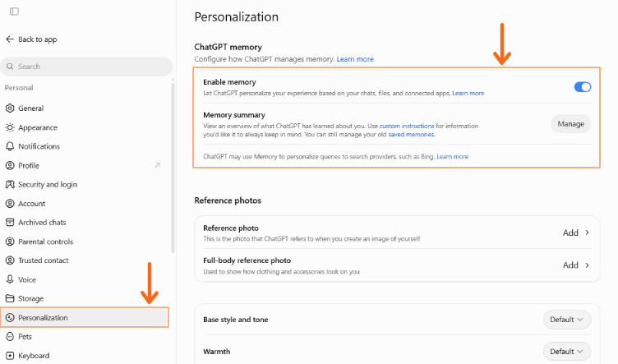Open the Warmth Default dropdown
The image size is (618, 364).
[x=567, y=352]
